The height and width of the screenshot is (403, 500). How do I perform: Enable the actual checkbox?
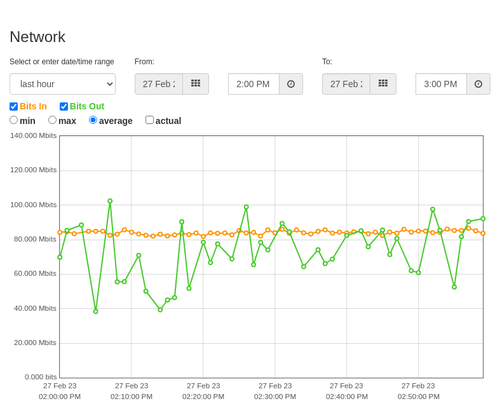coord(150,120)
